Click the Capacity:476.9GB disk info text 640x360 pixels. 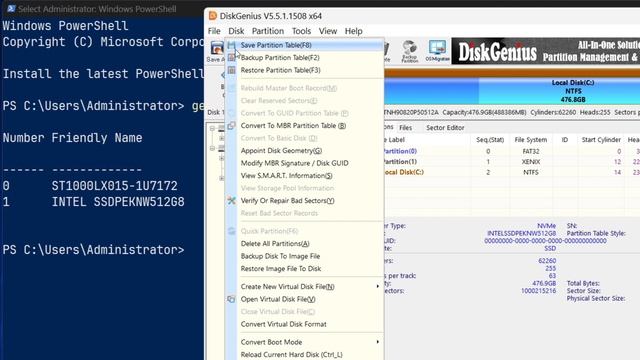(x=484, y=112)
